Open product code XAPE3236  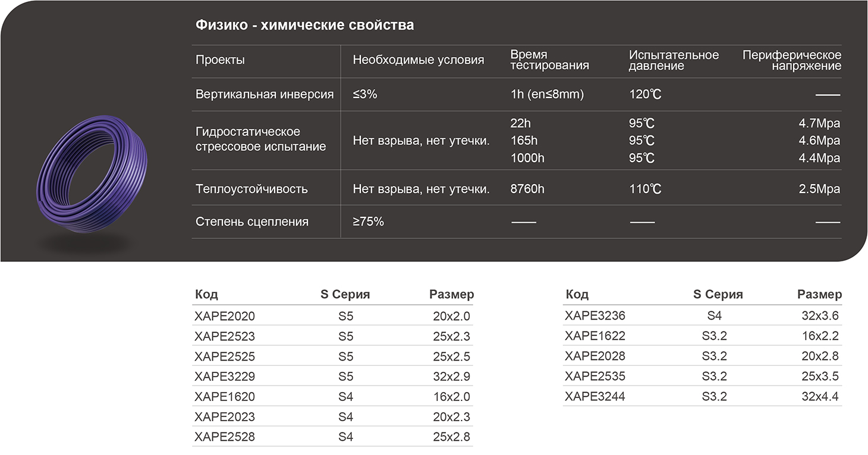coord(595,316)
